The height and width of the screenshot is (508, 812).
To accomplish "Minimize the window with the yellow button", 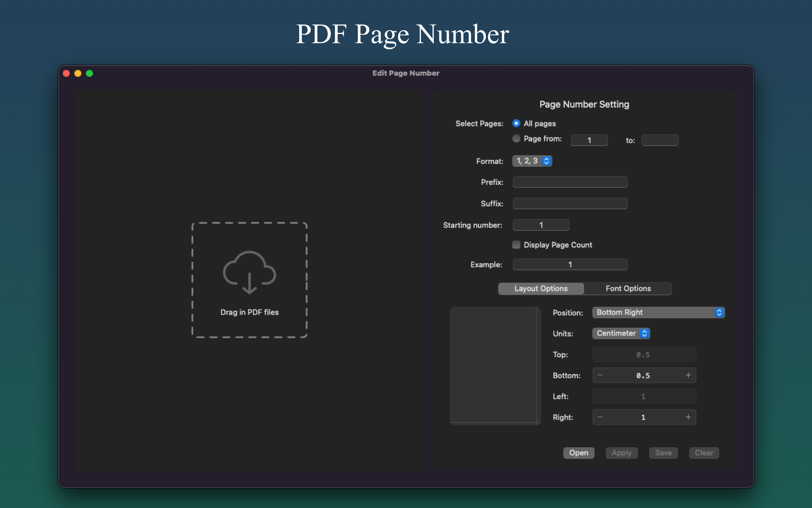I will pos(78,73).
